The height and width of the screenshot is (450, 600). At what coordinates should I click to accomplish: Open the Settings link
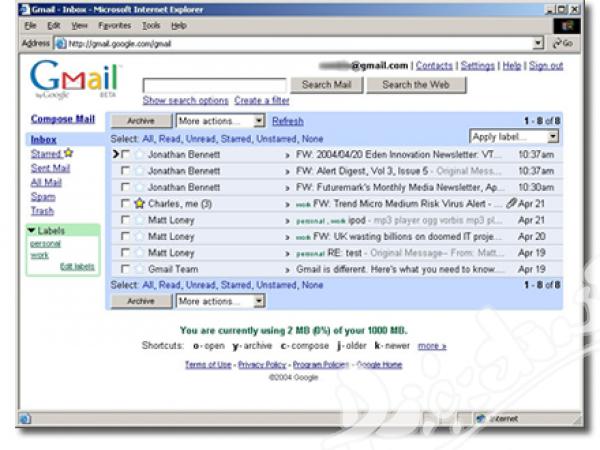click(478, 66)
